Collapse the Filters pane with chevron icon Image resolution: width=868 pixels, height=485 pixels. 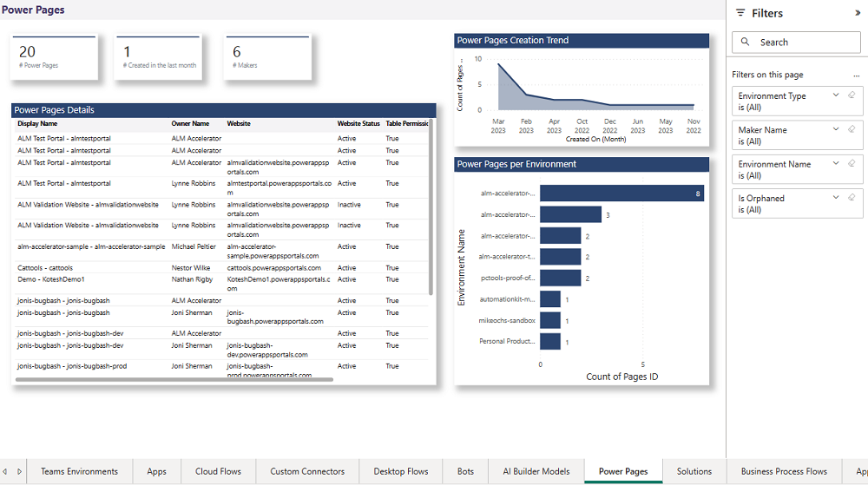(x=858, y=13)
